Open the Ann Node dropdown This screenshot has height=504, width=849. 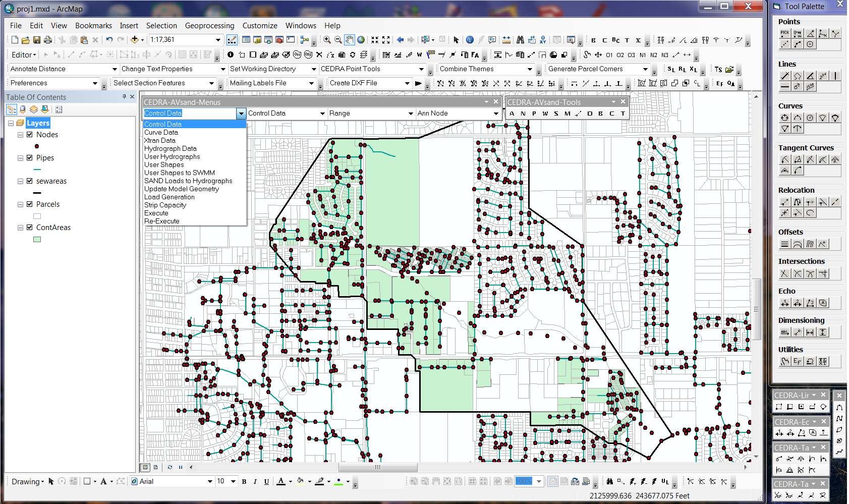(x=496, y=114)
